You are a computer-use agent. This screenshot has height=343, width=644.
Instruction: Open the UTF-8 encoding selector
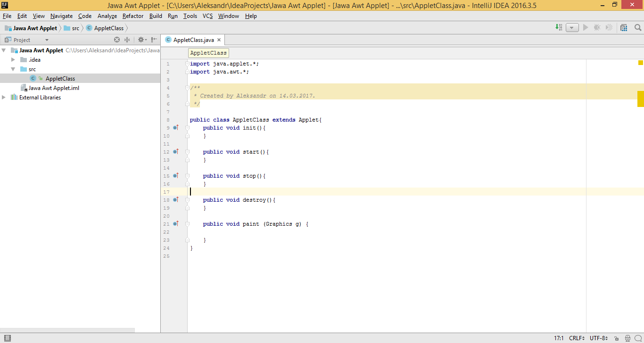click(x=598, y=338)
